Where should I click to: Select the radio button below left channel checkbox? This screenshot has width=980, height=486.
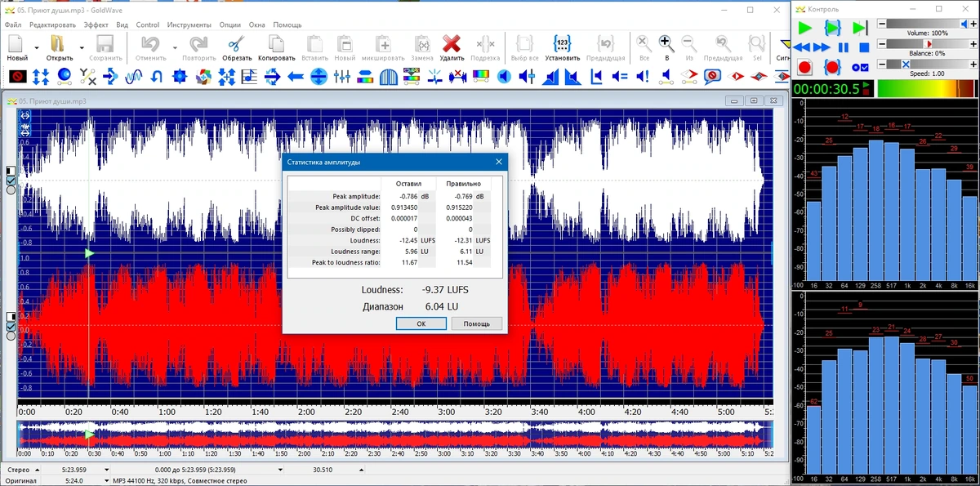(11, 189)
